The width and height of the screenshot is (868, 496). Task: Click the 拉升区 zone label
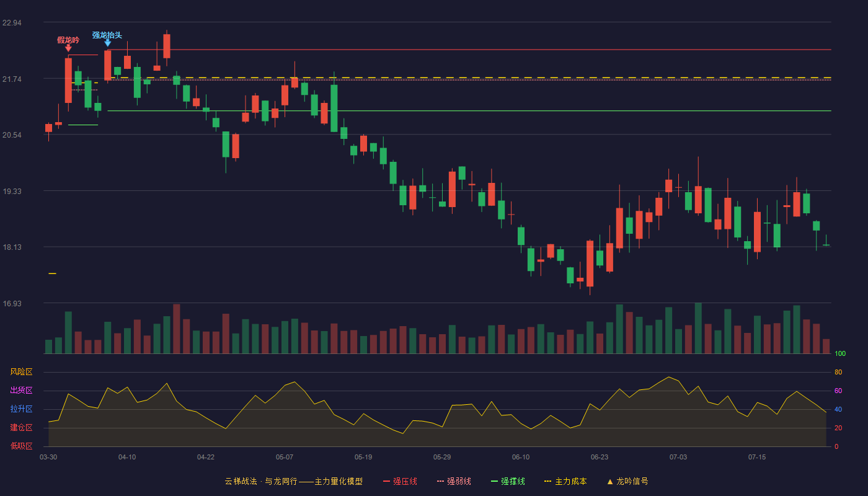click(x=22, y=409)
